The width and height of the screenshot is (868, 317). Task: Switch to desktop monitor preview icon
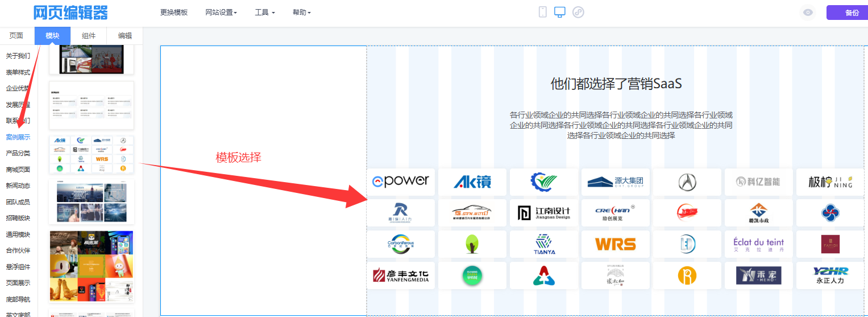(560, 12)
